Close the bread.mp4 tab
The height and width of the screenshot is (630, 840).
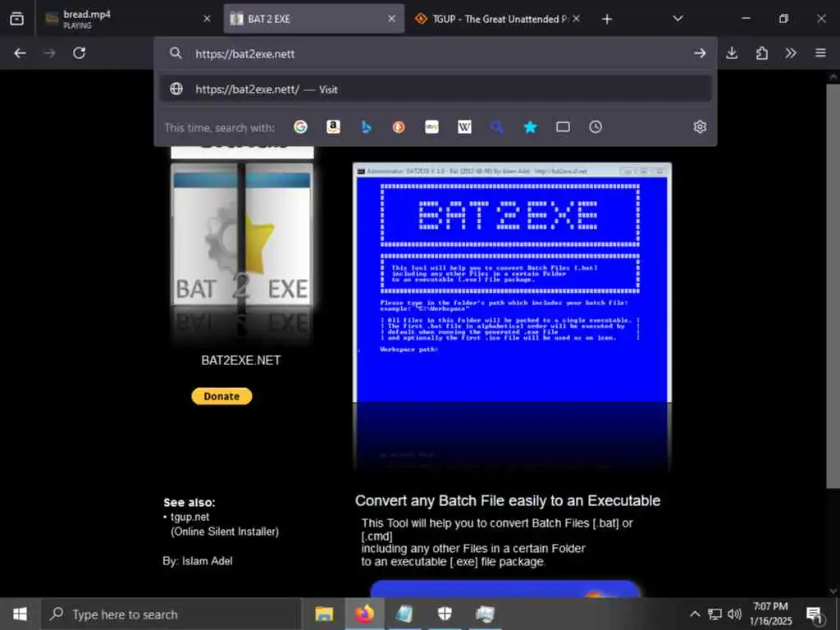click(x=207, y=19)
